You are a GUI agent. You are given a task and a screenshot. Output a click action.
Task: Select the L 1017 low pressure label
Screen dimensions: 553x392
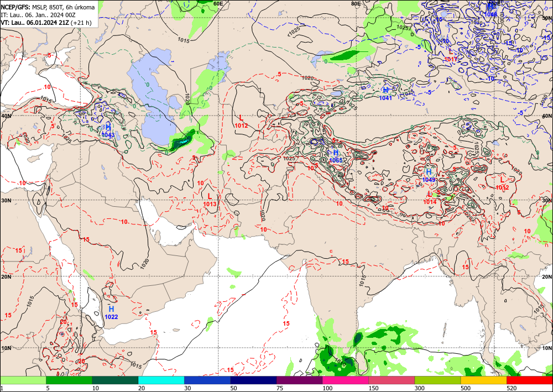click(x=451, y=55)
